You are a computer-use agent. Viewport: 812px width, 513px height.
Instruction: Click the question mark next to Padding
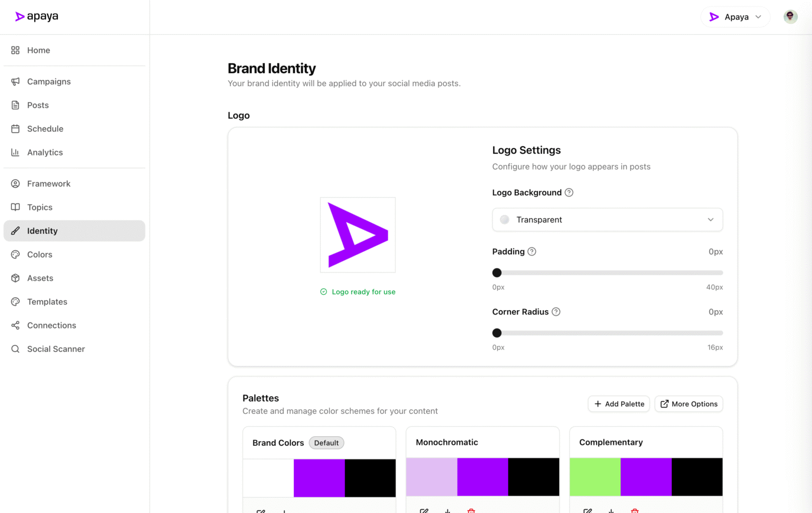click(531, 251)
